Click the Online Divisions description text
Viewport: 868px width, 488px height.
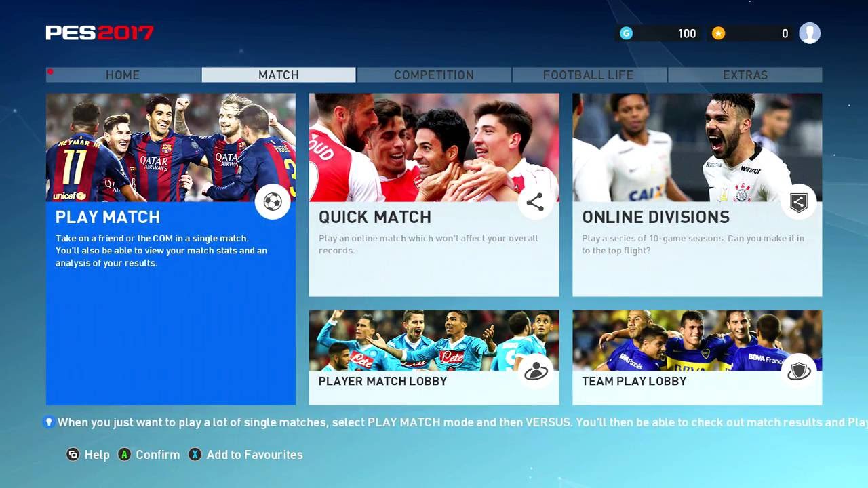coord(693,244)
